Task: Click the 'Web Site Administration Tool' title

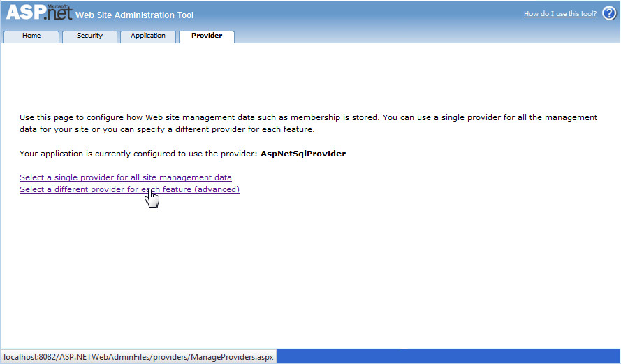Action: pyautogui.click(x=134, y=15)
